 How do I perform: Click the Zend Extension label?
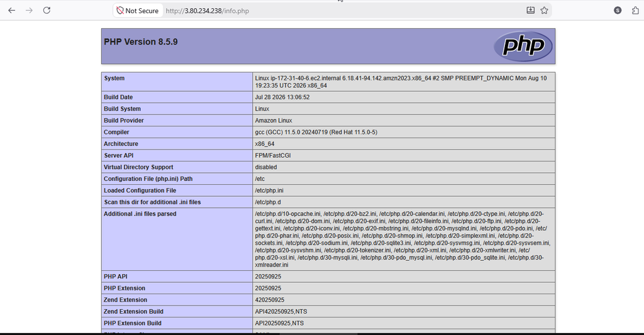tap(125, 300)
